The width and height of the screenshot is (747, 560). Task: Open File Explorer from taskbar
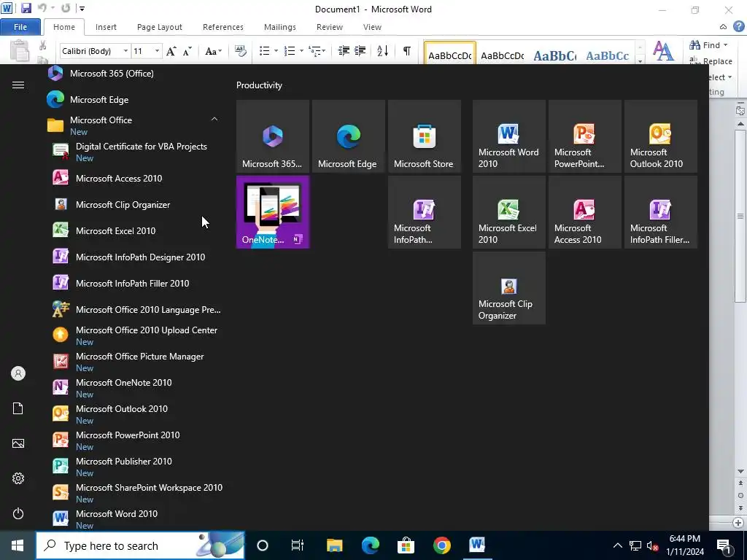(334, 545)
